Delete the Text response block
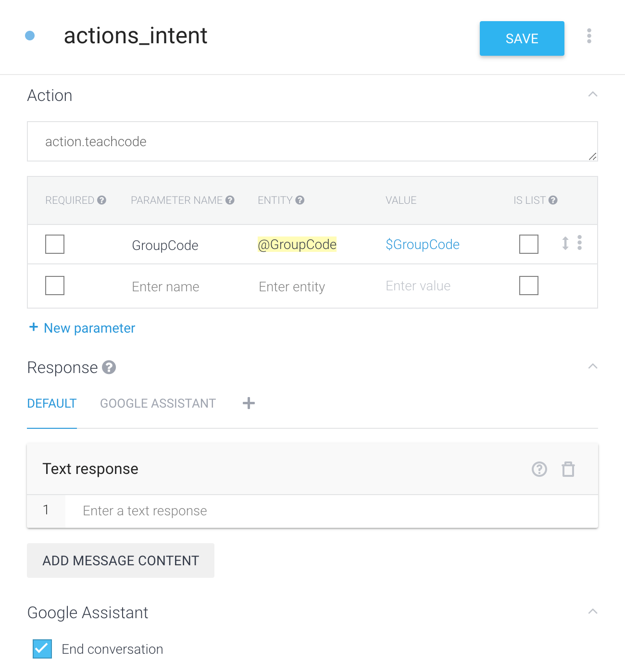This screenshot has height=672, width=625. (568, 469)
